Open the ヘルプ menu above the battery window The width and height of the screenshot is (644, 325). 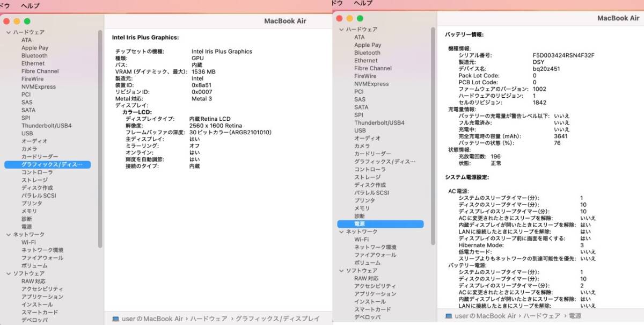[x=363, y=3]
